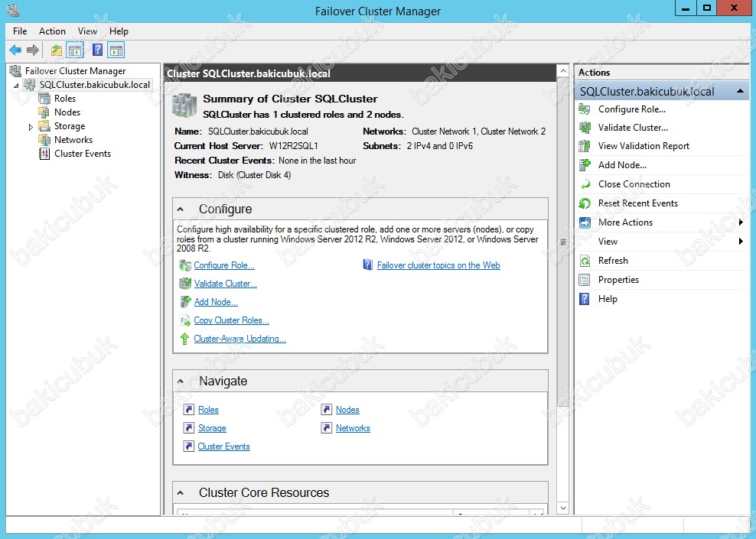Select the Roles icon in the left tree
The image size is (756, 539).
pyautogui.click(x=44, y=99)
